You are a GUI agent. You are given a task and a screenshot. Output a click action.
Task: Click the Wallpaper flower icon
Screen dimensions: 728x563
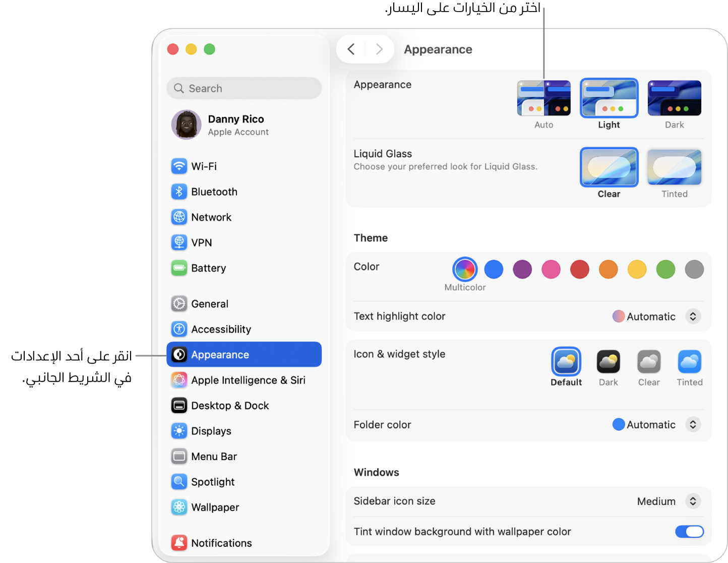click(x=179, y=507)
